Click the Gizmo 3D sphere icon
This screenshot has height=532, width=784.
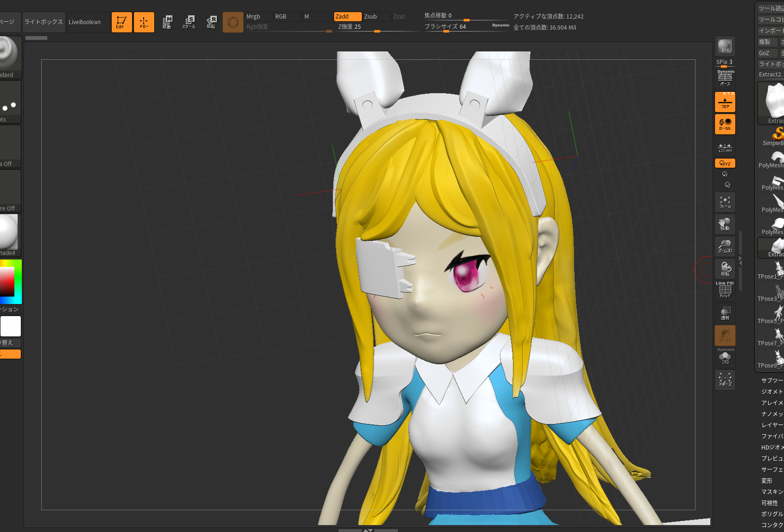(x=233, y=22)
